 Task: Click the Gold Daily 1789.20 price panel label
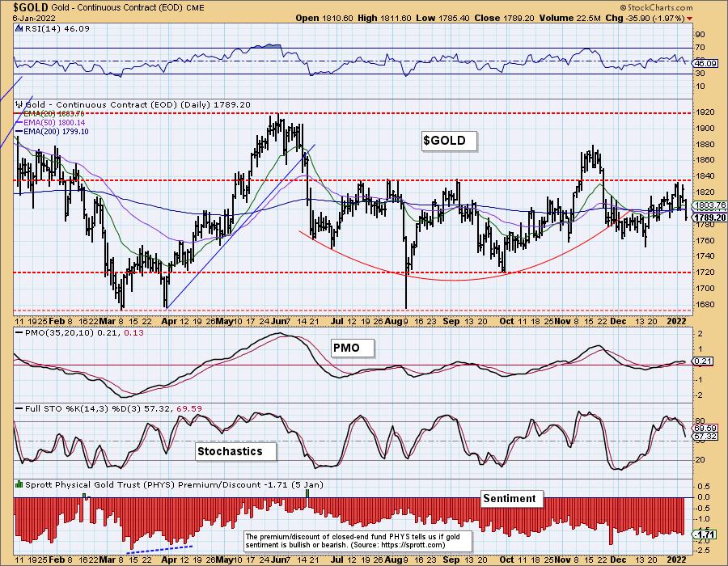tap(138, 105)
